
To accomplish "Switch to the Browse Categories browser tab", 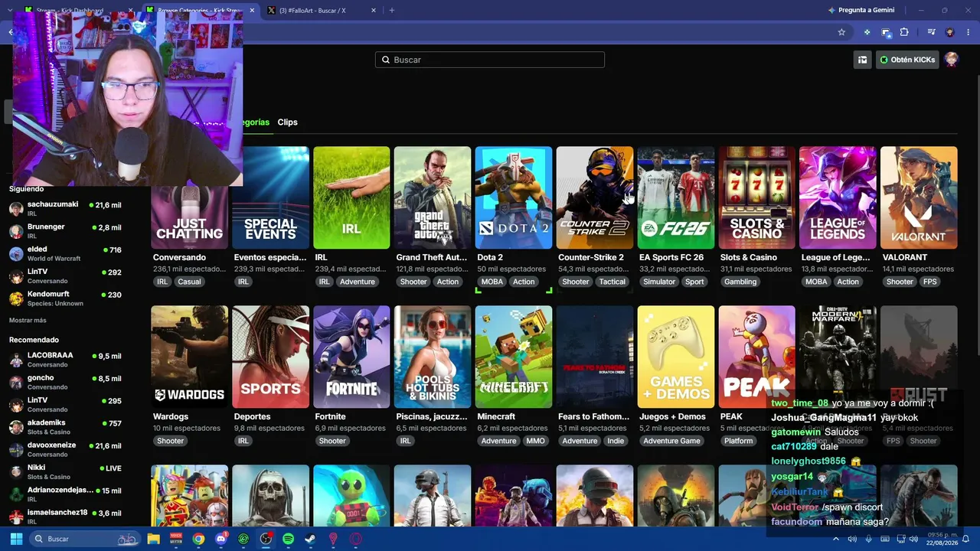I will click(201, 11).
